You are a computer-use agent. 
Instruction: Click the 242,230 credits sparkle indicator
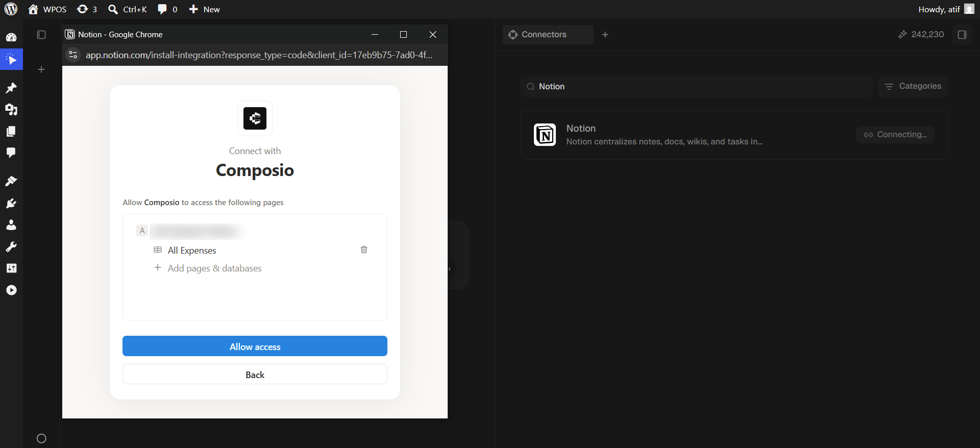click(x=921, y=35)
